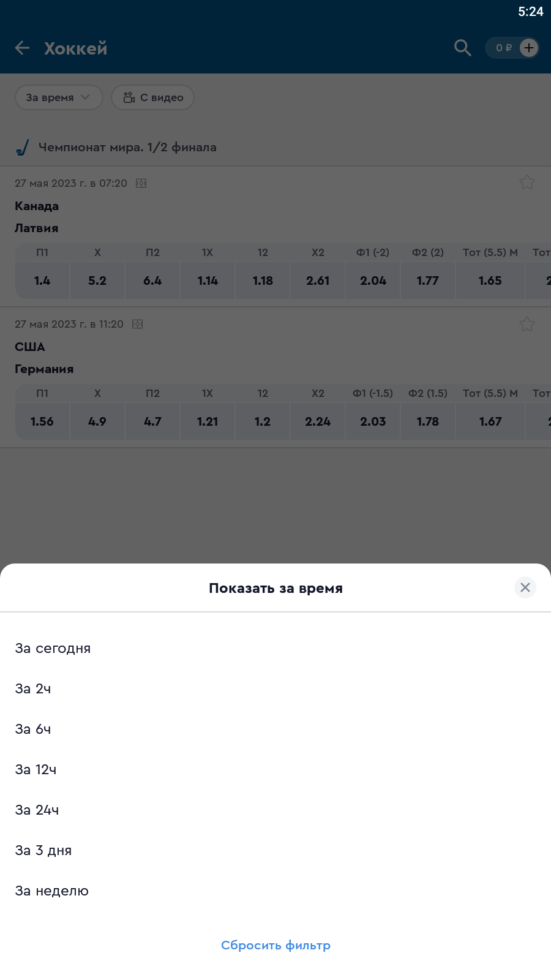Tap the live field icon for Канада–Латвия
This screenshot has height=980, width=551.
[x=141, y=183]
